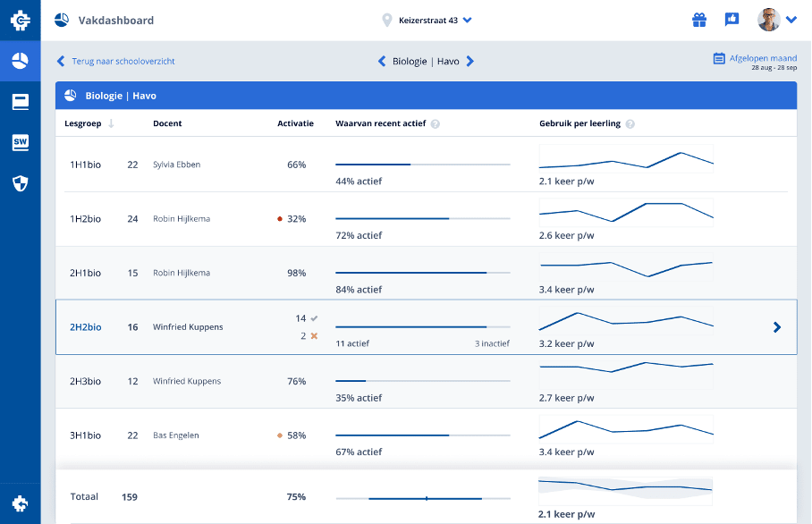Screen dimensions: 812x524
Task: Click help icon next to Waarvan recent actief
Action: (x=436, y=123)
